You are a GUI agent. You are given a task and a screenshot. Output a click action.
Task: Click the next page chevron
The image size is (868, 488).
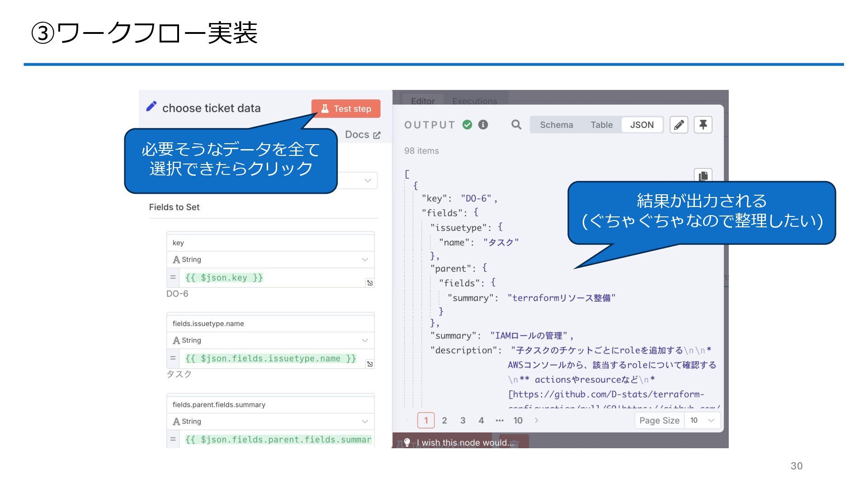pyautogui.click(x=537, y=420)
